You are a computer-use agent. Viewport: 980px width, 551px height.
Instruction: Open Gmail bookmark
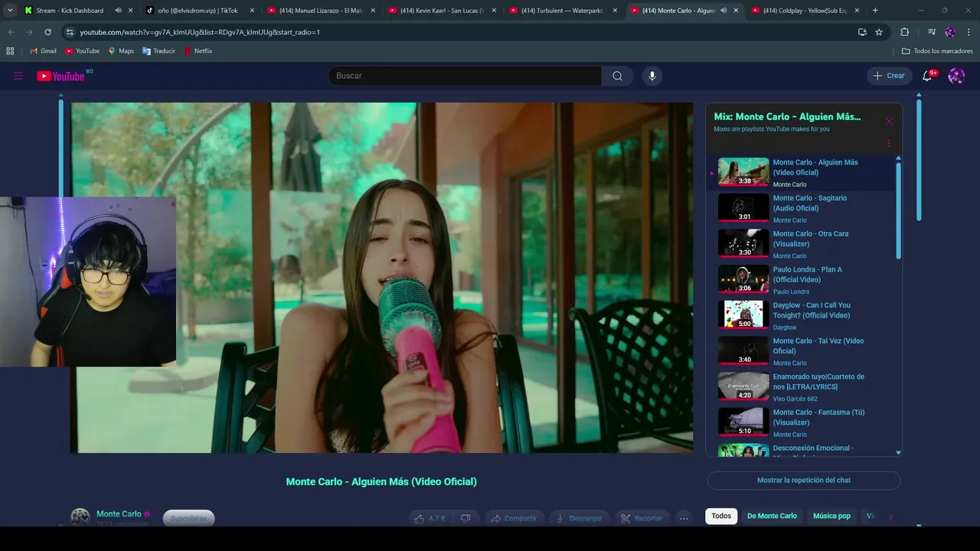(x=43, y=51)
